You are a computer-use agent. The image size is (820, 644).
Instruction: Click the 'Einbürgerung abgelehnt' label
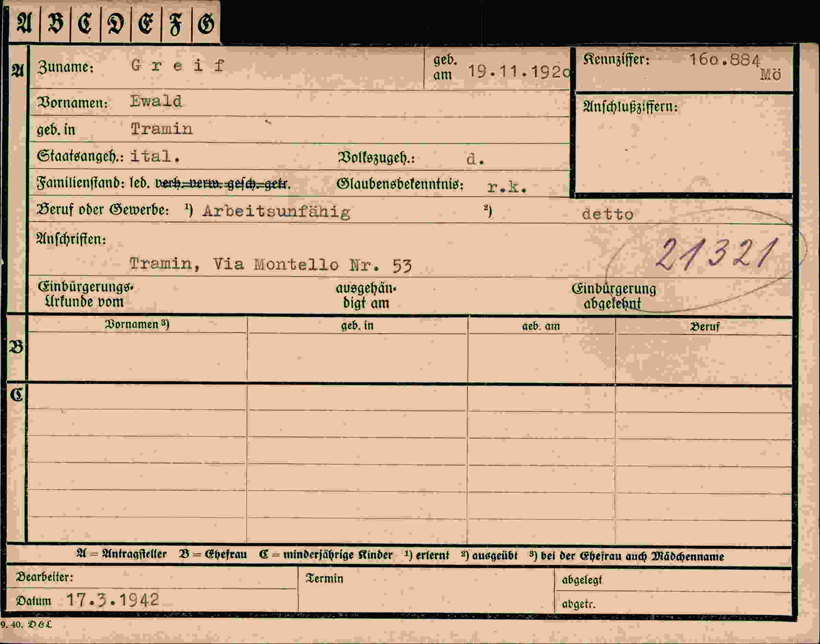point(614,296)
